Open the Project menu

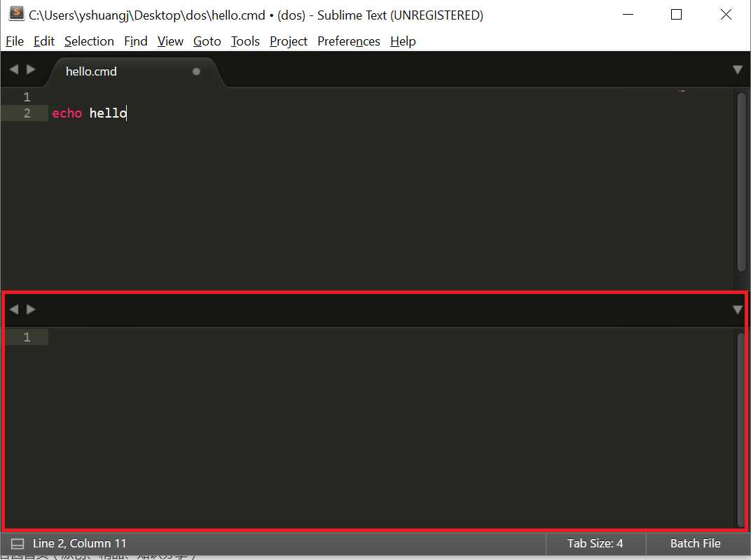coord(289,41)
